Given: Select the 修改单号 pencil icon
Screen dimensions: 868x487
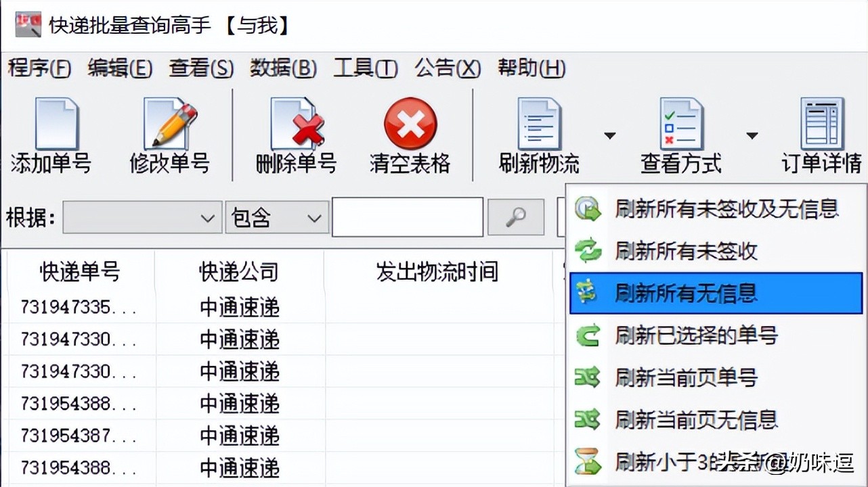Looking at the screenshot, I should [x=170, y=124].
